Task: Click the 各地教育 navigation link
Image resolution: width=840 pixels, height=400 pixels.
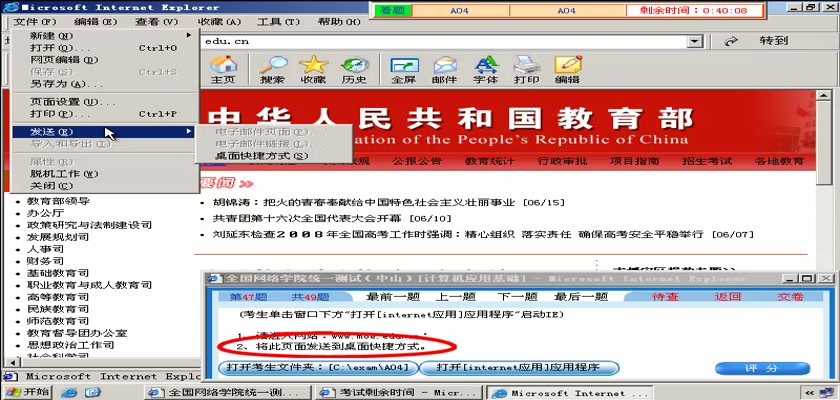Action: pos(779,161)
